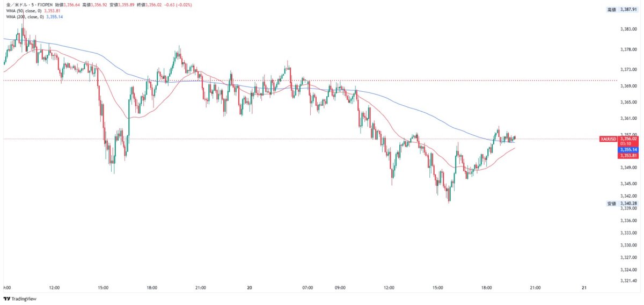Click the blue 3,355.14 price axis tag
This screenshot has height=305, width=644.
(627, 149)
